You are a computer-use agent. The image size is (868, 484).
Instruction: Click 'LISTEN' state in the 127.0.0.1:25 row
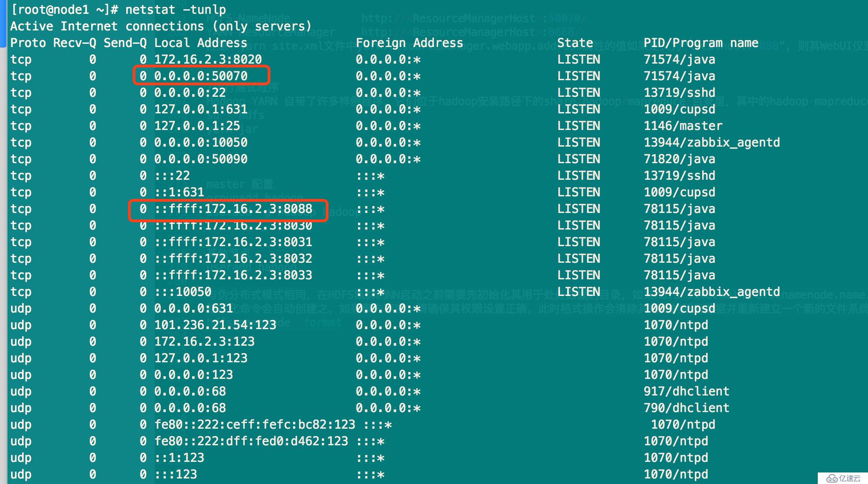click(x=579, y=126)
